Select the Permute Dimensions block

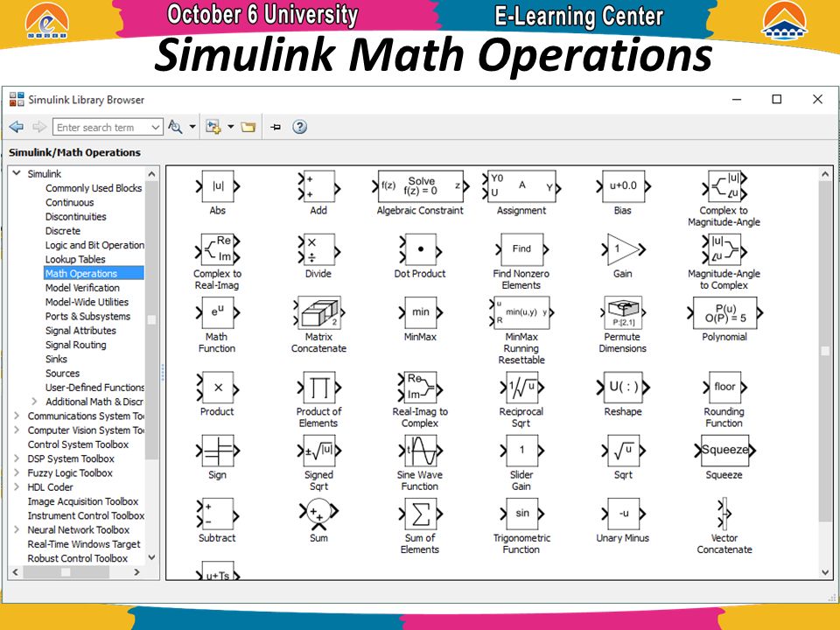click(x=623, y=312)
